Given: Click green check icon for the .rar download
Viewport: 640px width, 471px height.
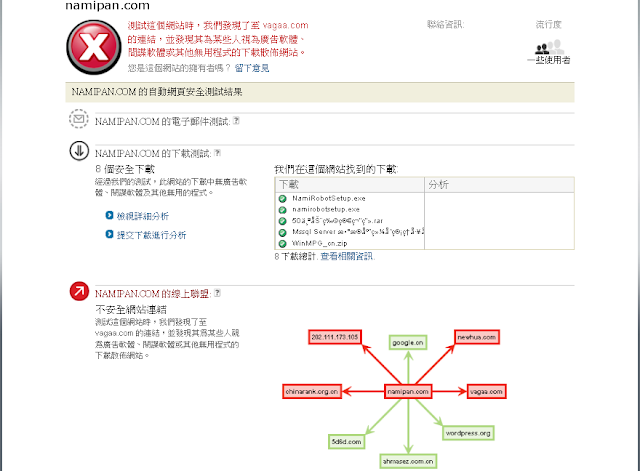Looking at the screenshot, I should coord(282,221).
